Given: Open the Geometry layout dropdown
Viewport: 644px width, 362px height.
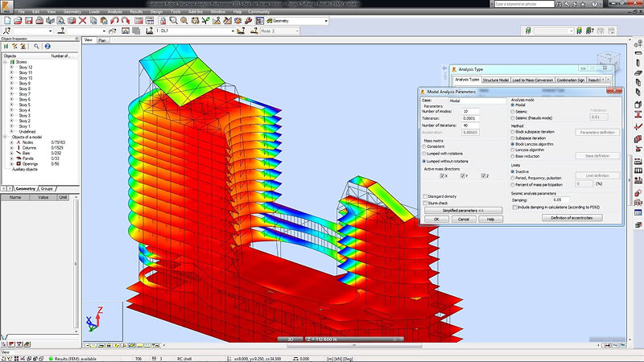Looking at the screenshot, I should (x=326, y=21).
